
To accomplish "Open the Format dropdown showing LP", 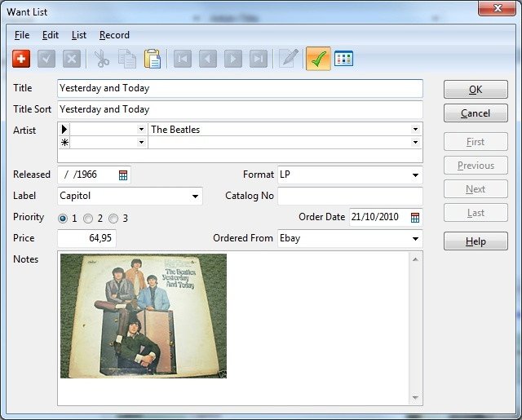I will pos(415,175).
